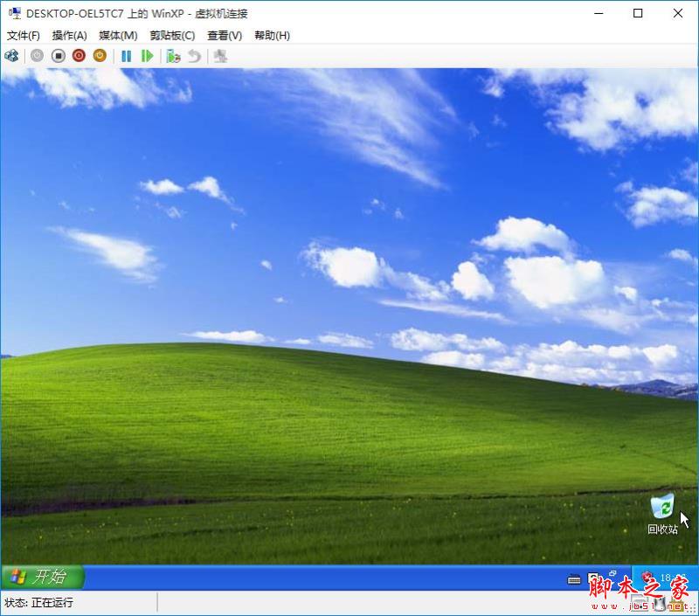Click the 状态: 正在运行 status text
This screenshot has width=699, height=616.
pos(38,603)
